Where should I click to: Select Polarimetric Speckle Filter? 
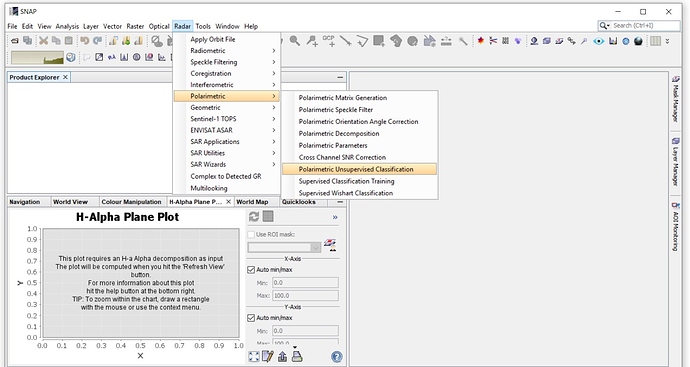click(x=360, y=110)
